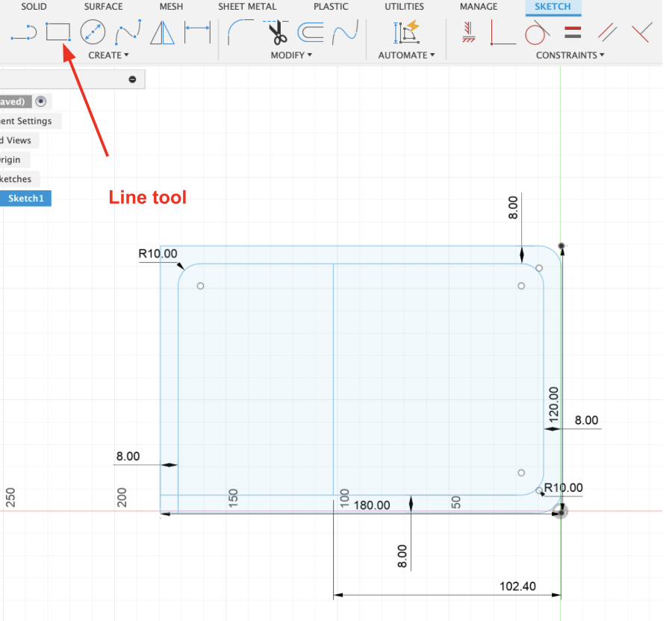
Task: Select the Mirror tool
Action: 163,33
